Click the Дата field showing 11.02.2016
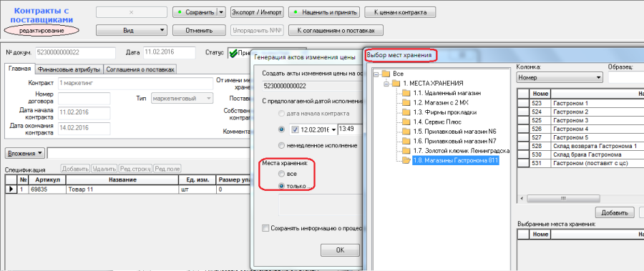The height and width of the screenshot is (271, 644). (x=169, y=53)
